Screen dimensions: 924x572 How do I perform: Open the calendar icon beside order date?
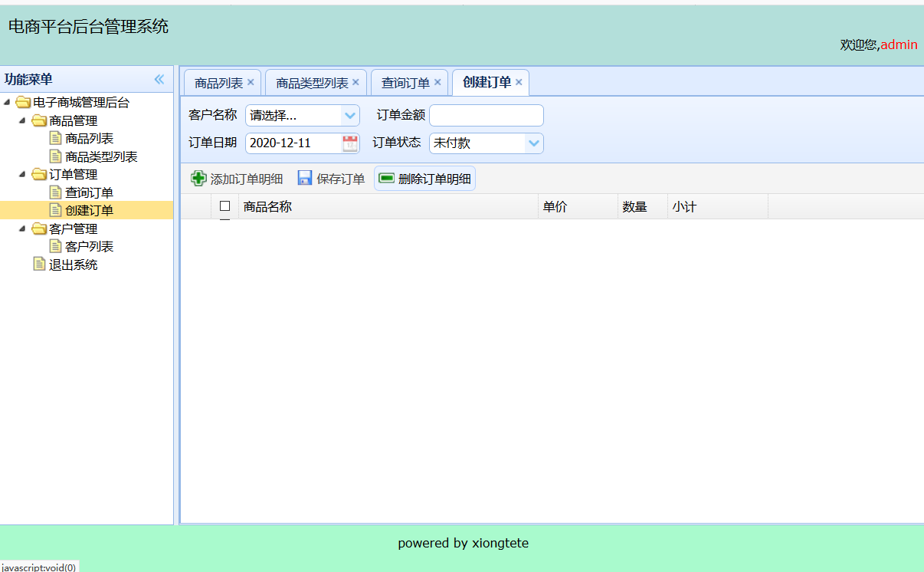click(x=352, y=143)
